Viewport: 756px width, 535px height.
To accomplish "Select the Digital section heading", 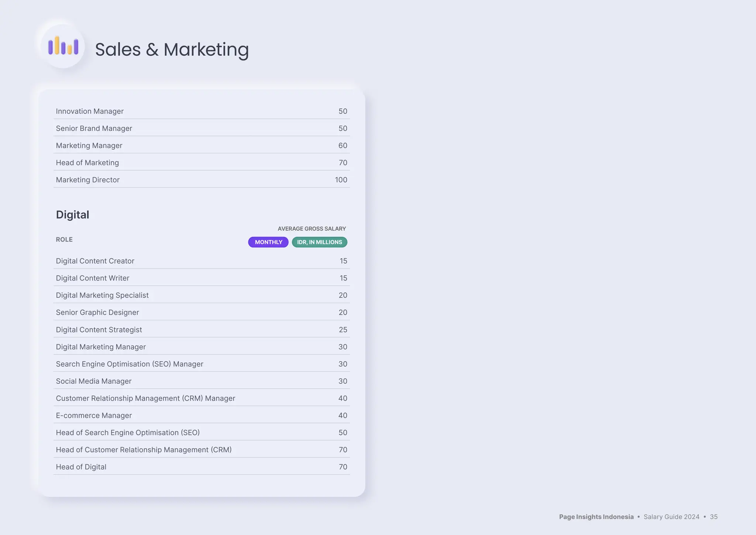I will pyautogui.click(x=72, y=215).
